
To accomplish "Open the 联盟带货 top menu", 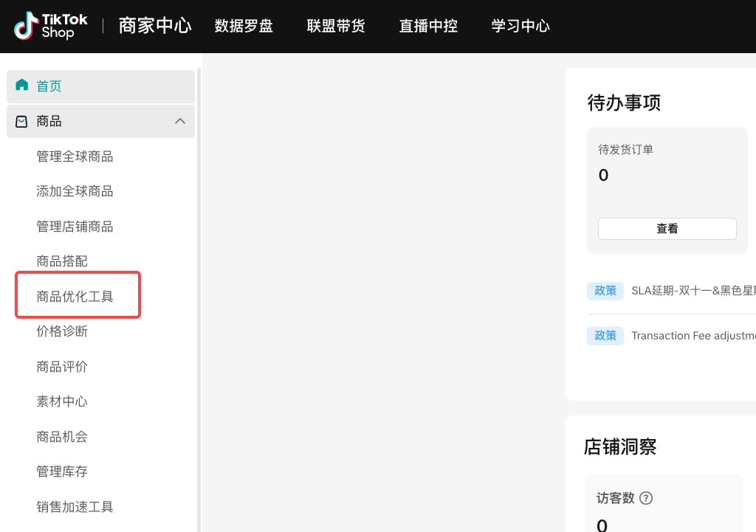I will pyautogui.click(x=336, y=26).
